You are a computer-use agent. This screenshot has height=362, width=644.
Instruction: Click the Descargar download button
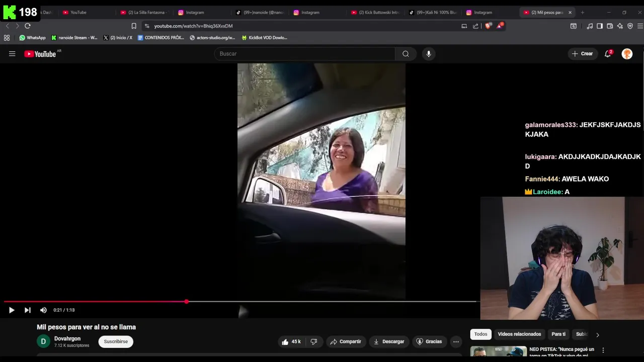coord(388,341)
